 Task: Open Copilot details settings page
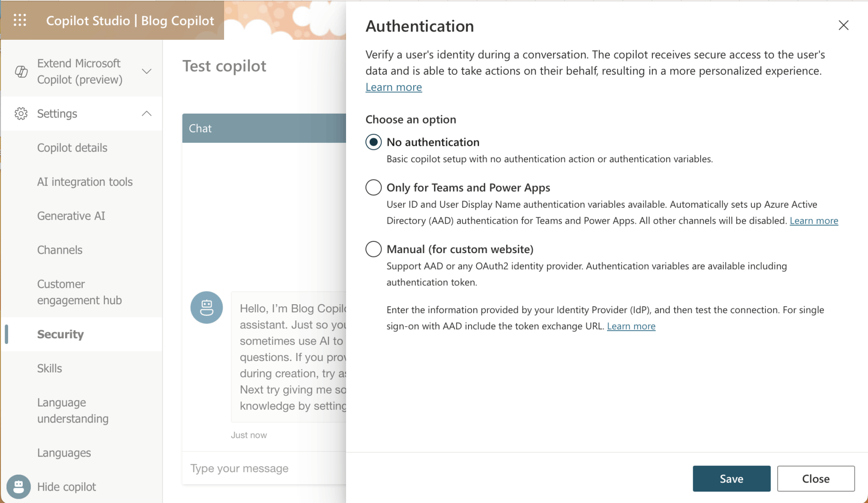click(x=72, y=148)
